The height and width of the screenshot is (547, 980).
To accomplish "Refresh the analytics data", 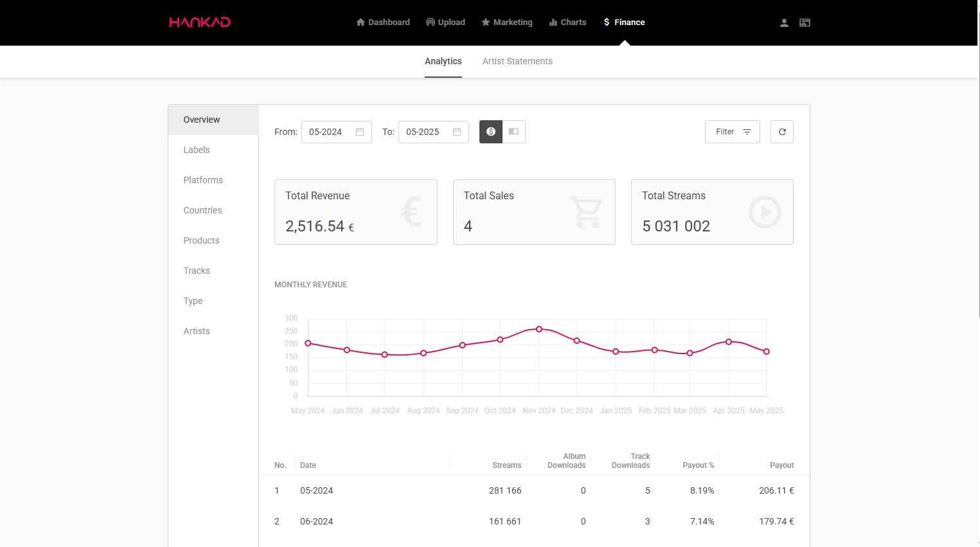I will [782, 132].
